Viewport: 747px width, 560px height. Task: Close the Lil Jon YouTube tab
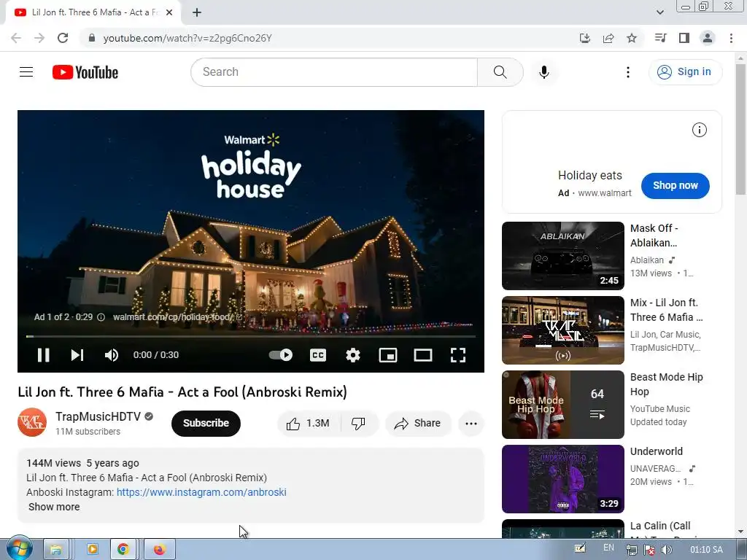(169, 12)
